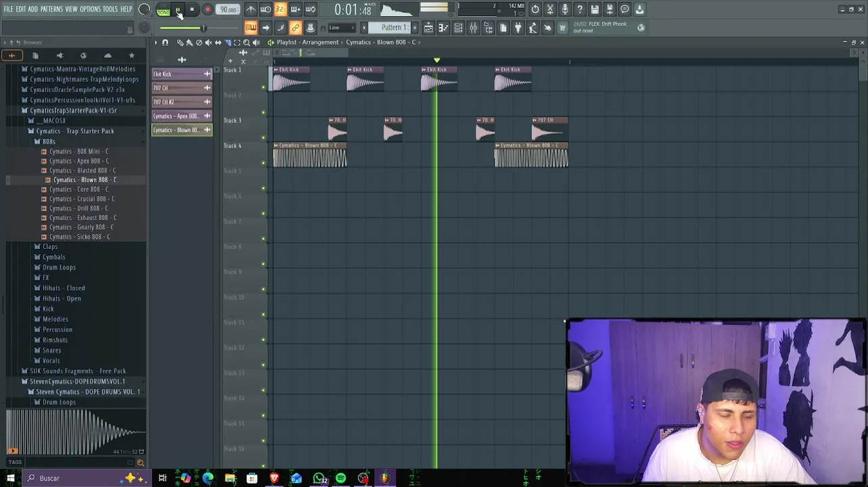Open the playlist view icon
This screenshot has height=487, width=868.
pyautogui.click(x=429, y=28)
